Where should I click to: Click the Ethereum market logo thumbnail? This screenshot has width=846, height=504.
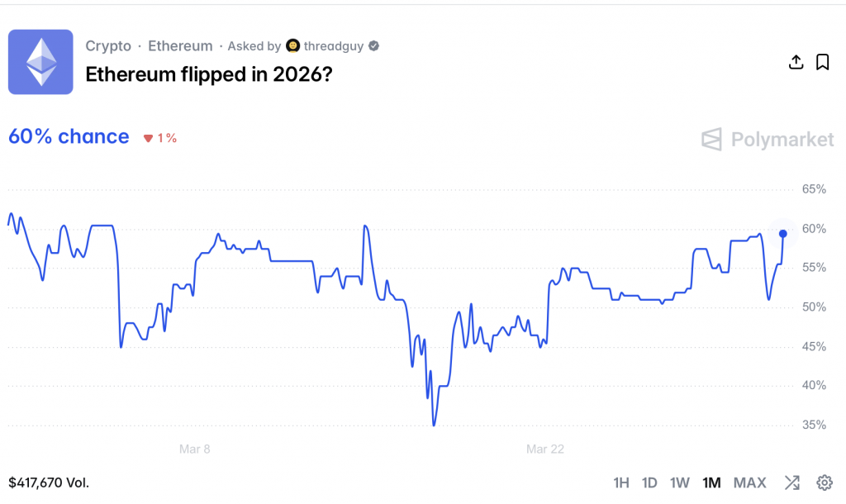click(40, 62)
